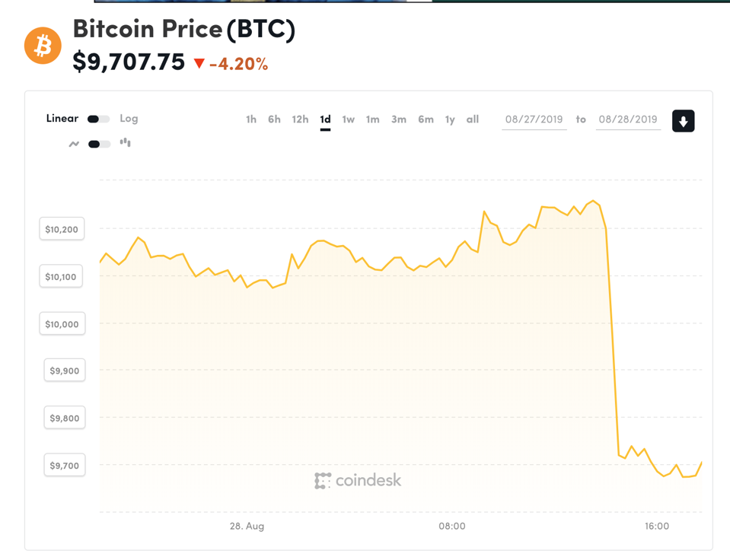Click the Bitcoin symbol inside the orange circle
The height and width of the screenshot is (560, 730).
43,46
